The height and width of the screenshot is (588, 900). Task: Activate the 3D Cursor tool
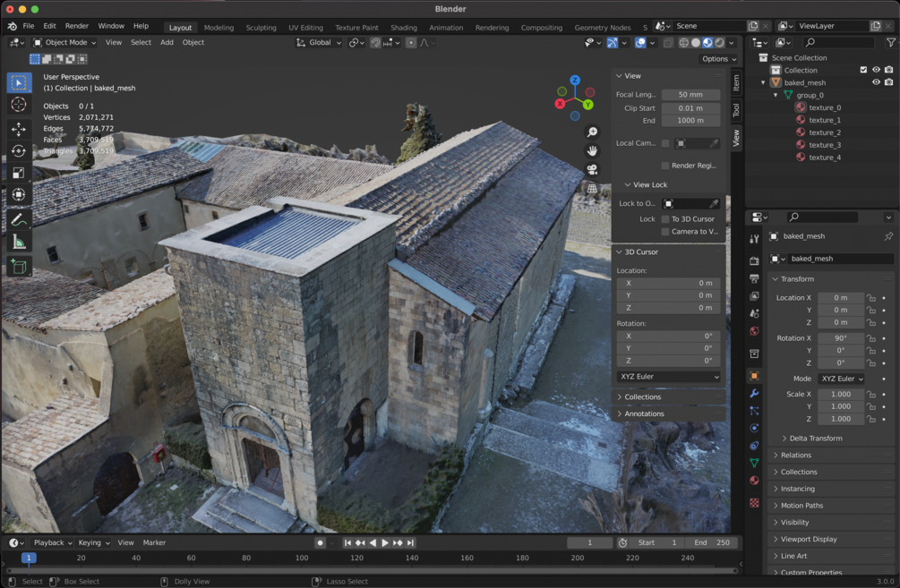(x=19, y=105)
